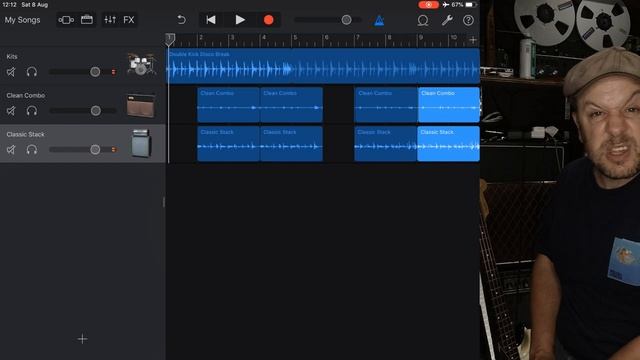Screen dimensions: 640x360
Task: Mute the Clean Combo track
Action: 11,111
